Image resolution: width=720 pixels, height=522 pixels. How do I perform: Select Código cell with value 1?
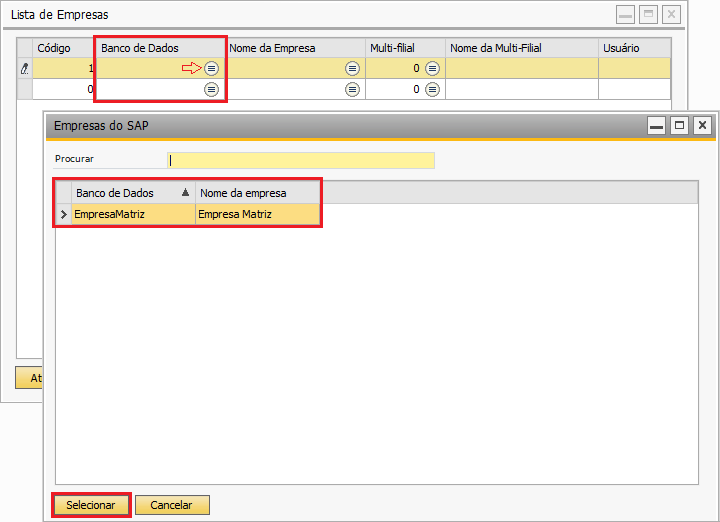63,68
